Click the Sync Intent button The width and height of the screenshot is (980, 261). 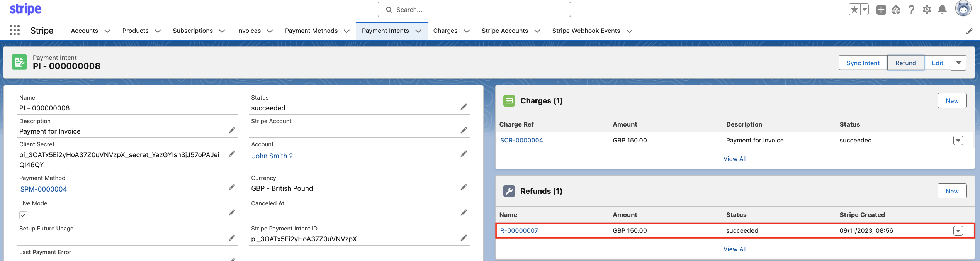coord(863,63)
